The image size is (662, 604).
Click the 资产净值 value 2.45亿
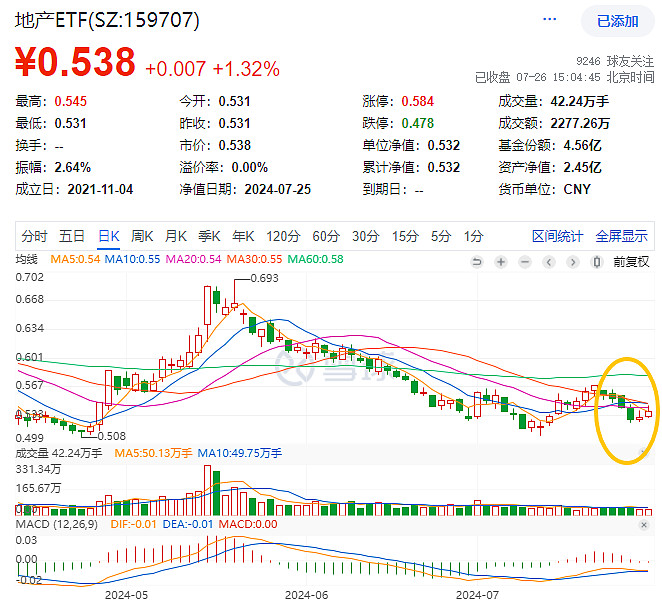pyautogui.click(x=582, y=167)
